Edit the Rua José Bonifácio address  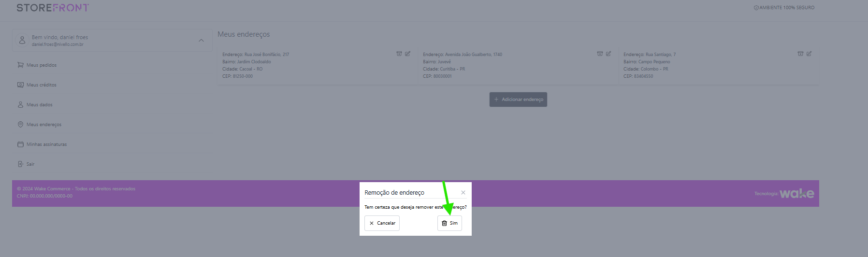pyautogui.click(x=407, y=54)
